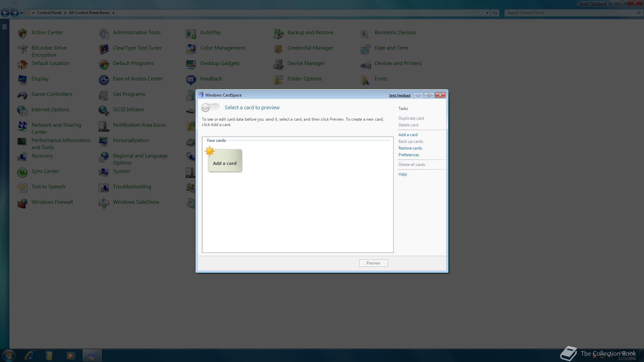
Task: Open Fonts icon
Action: pos(366,80)
